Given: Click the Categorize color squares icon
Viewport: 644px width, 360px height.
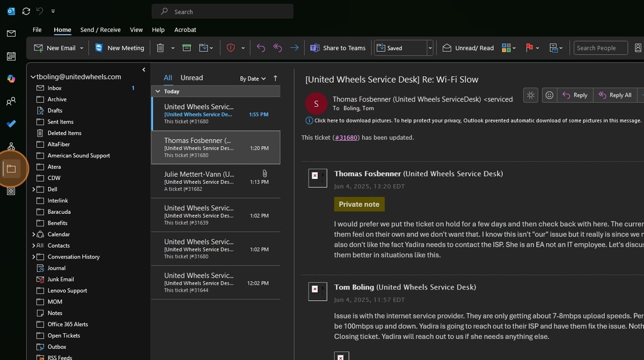Looking at the screenshot, I should tap(506, 48).
